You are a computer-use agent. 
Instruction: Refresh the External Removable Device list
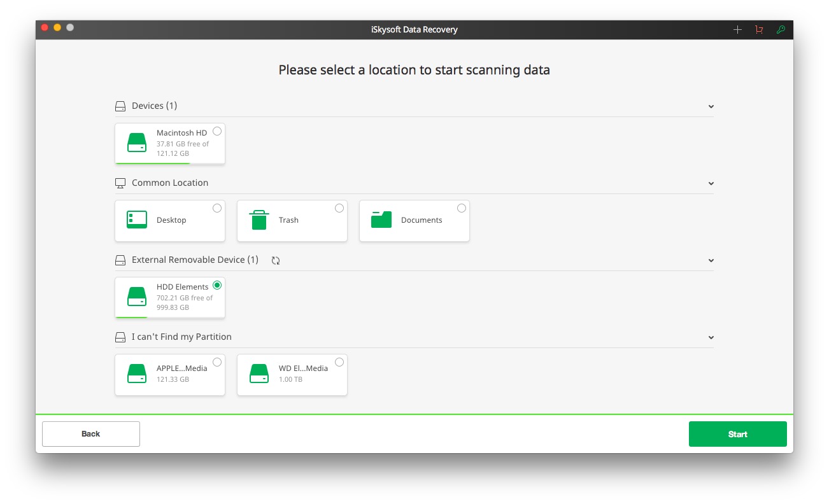pyautogui.click(x=276, y=260)
